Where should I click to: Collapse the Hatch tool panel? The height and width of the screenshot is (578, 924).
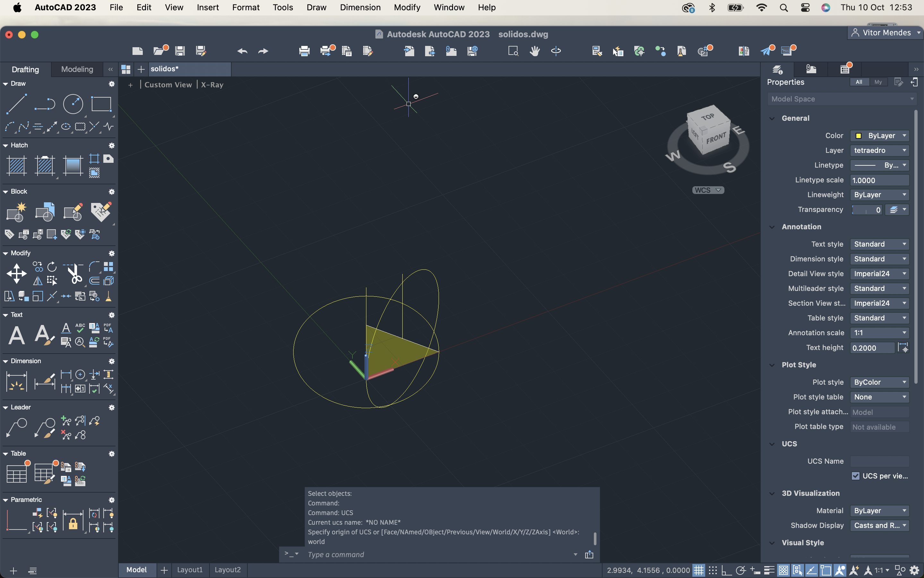pos(5,145)
